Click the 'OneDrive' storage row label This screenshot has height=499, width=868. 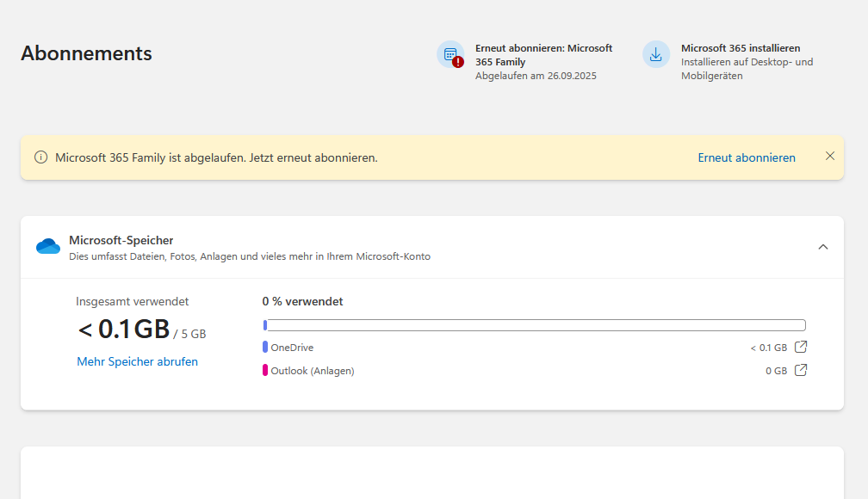tap(292, 348)
